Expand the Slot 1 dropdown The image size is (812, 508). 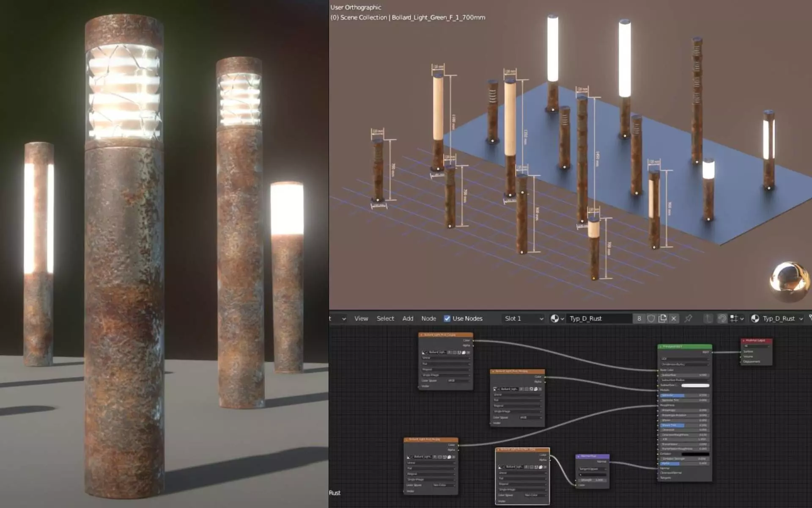(x=524, y=318)
